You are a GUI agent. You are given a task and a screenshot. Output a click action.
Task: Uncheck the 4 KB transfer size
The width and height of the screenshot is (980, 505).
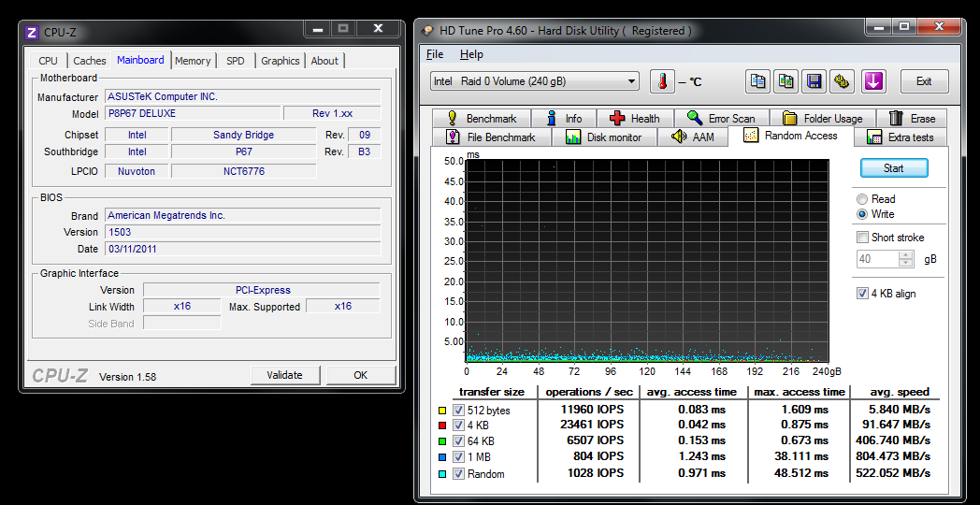459,426
